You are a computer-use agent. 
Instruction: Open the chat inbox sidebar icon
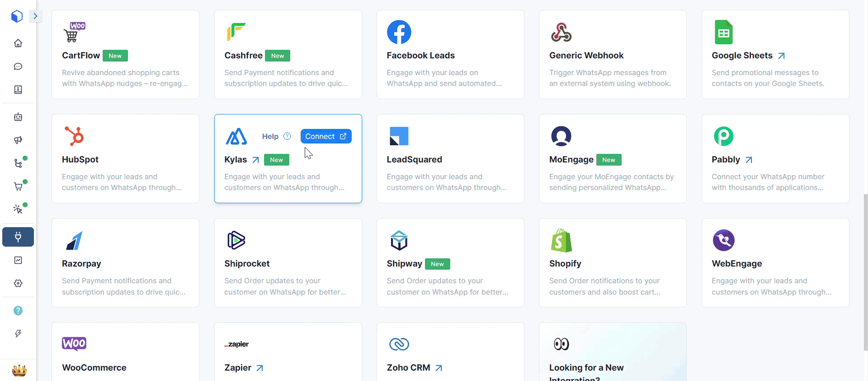click(x=18, y=67)
